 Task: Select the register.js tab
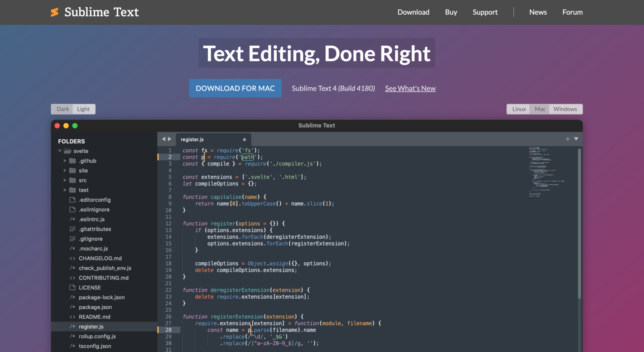192,139
